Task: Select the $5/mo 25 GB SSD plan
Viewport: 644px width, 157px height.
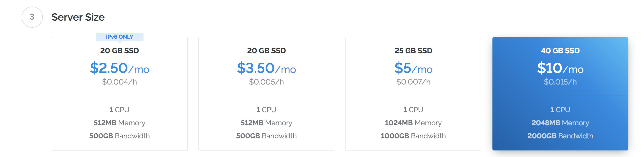Action: pyautogui.click(x=413, y=94)
